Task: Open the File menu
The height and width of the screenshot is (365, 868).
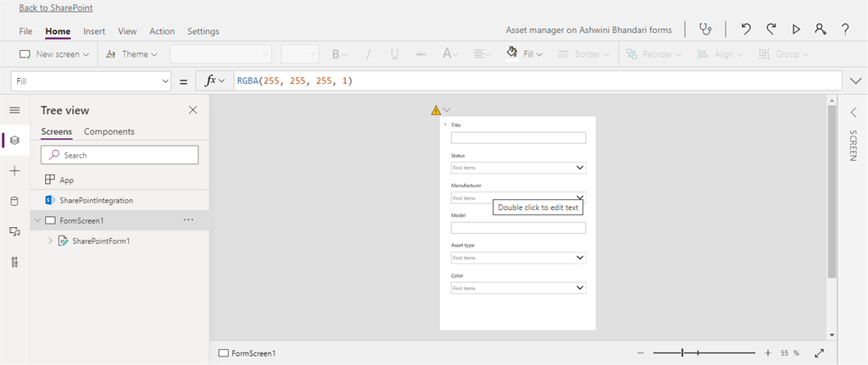Action: coord(25,31)
